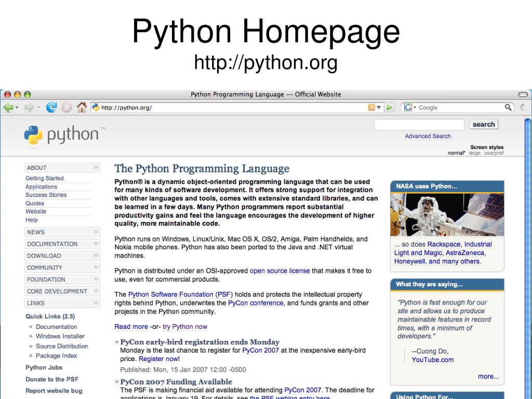Image resolution: width=532 pixels, height=399 pixels.
Task: Open the forward button history dropdown arrow
Action: tap(38, 108)
